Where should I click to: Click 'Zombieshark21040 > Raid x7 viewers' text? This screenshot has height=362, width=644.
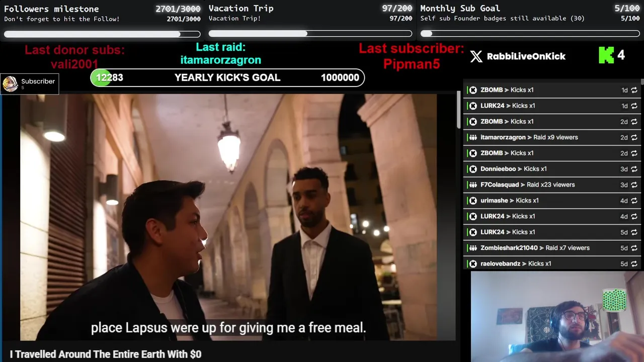click(x=535, y=248)
